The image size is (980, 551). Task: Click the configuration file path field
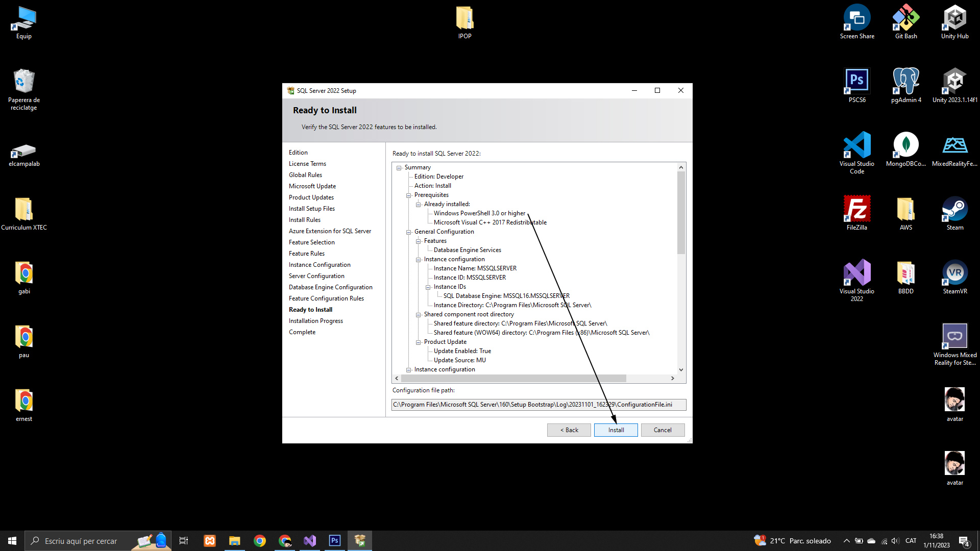pyautogui.click(x=538, y=405)
